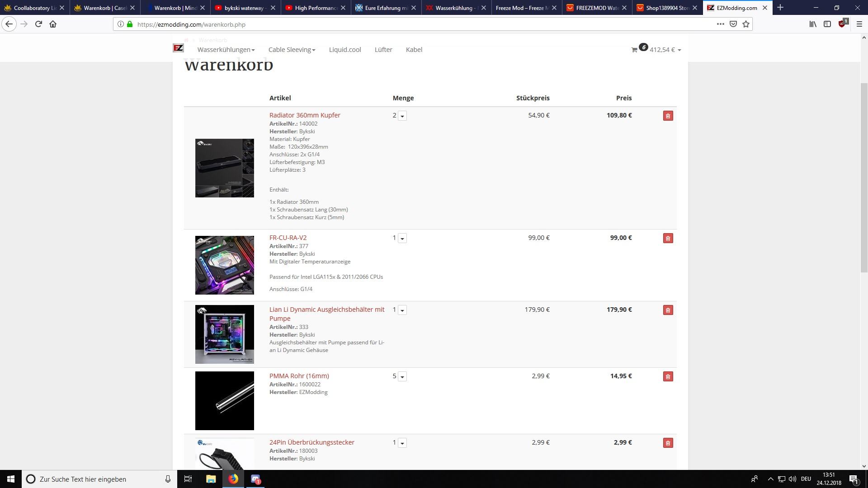Open uBlock extension icon
This screenshot has height=488, width=868.
click(x=843, y=23)
